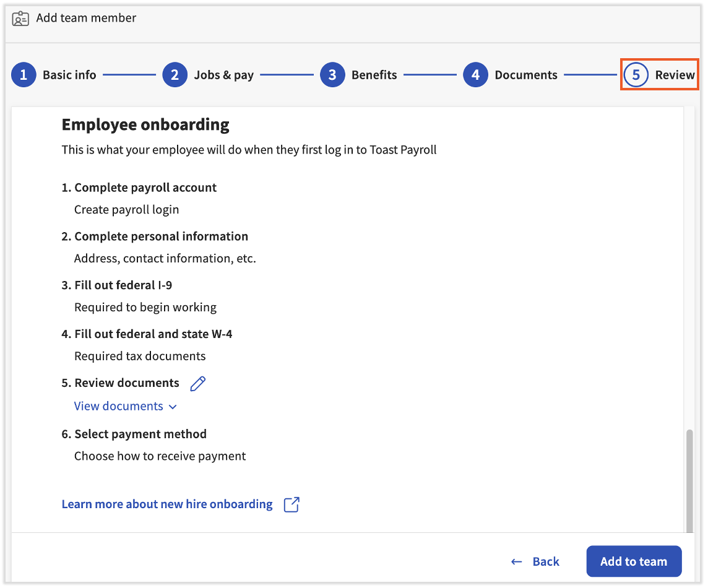Click the step 2 numbered circle
This screenshot has height=588, width=708.
(175, 74)
